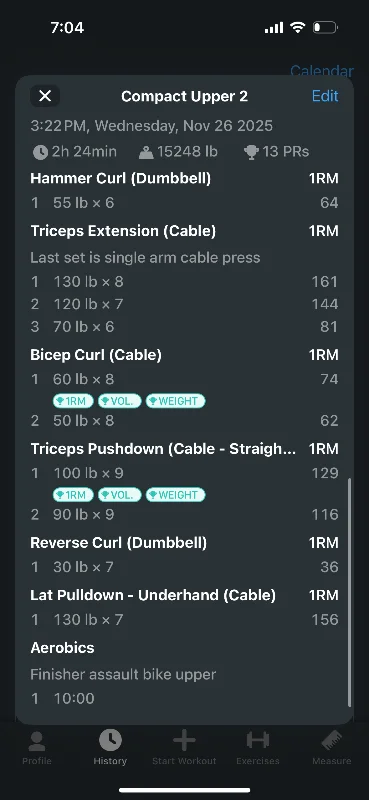Tap the WEIGHT badge under Triceps Pushdown

point(175,495)
